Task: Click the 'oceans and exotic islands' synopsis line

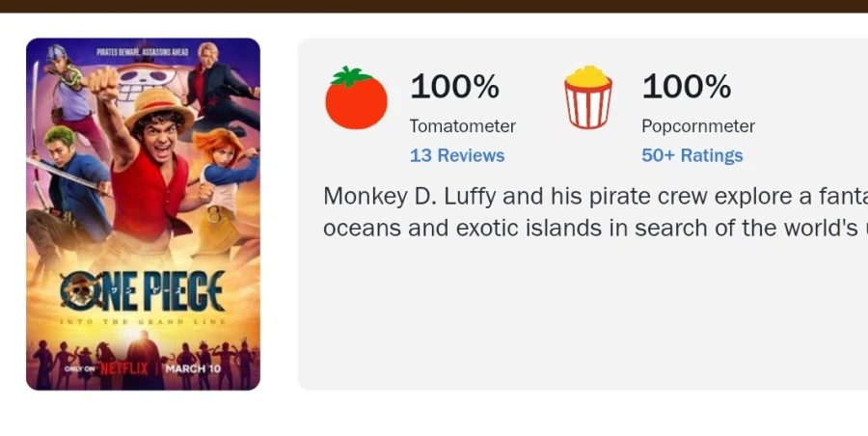Action: [x=595, y=229]
